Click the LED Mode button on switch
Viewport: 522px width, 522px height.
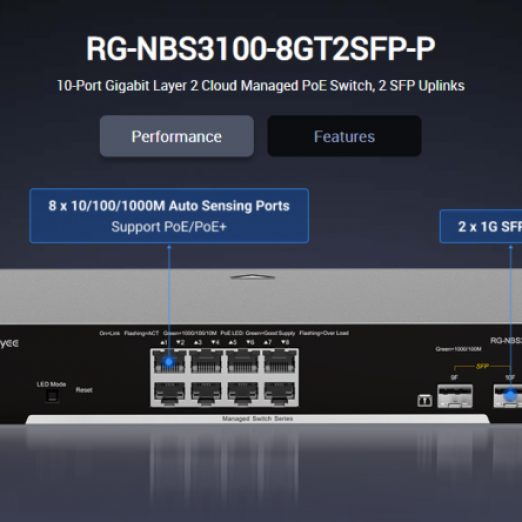(52, 396)
